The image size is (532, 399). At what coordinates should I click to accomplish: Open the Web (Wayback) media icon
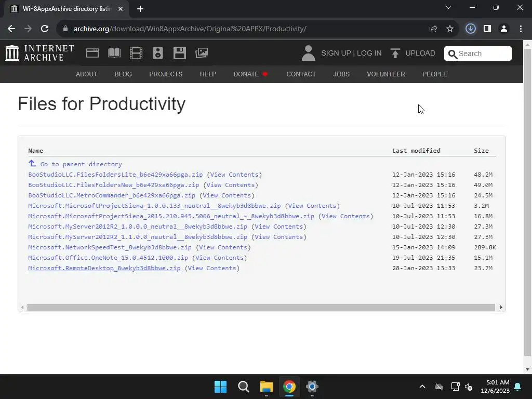pyautogui.click(x=92, y=53)
